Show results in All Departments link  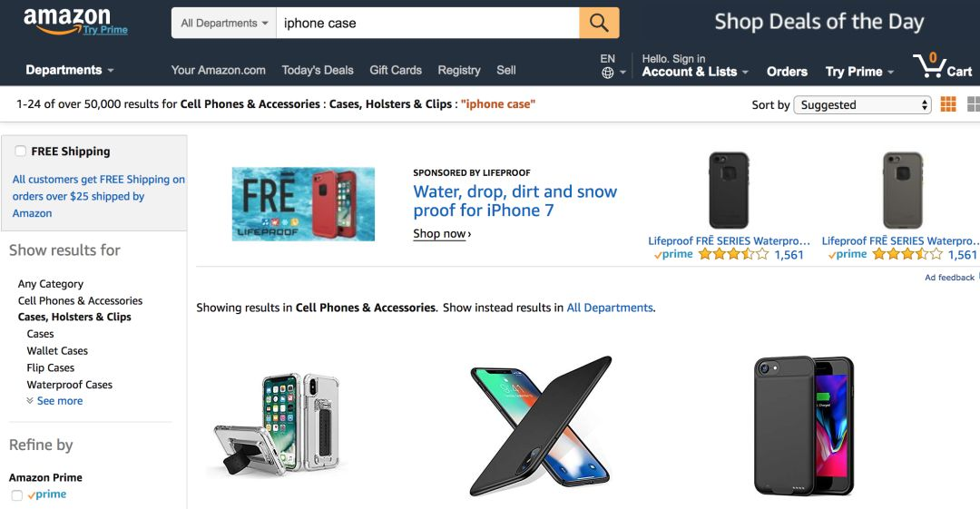click(x=610, y=308)
